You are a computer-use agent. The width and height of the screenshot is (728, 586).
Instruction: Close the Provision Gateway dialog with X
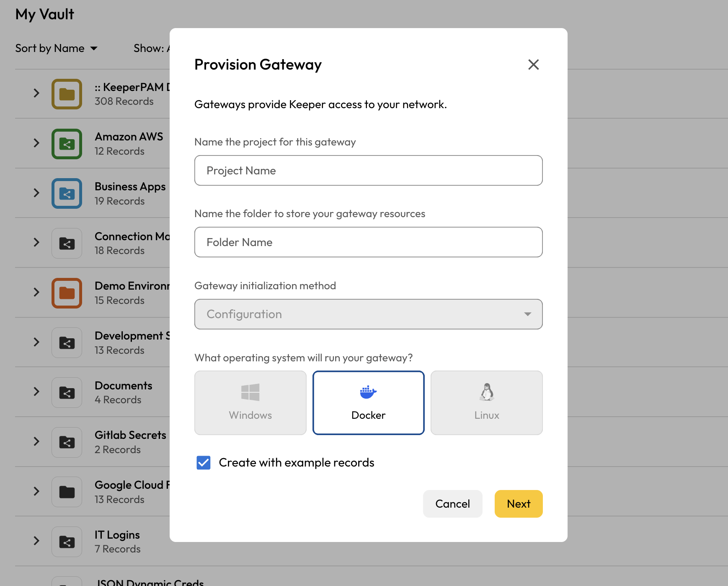533,65
